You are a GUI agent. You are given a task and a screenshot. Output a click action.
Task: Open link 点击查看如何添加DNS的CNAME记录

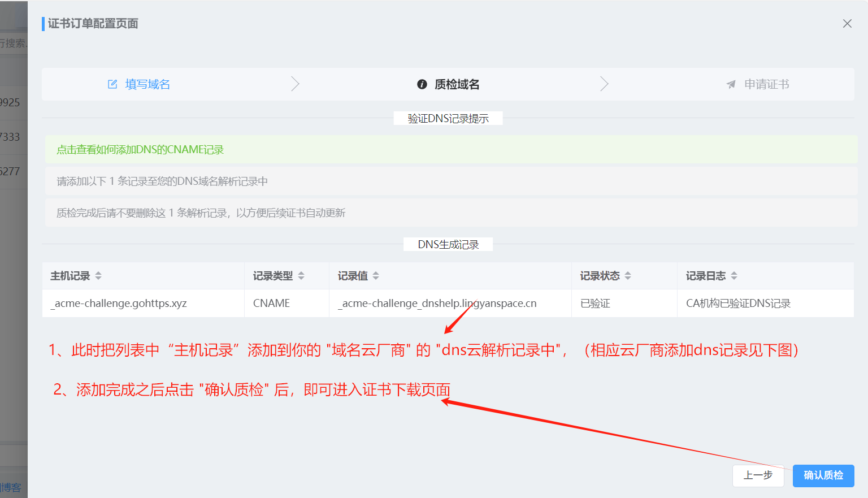pyautogui.click(x=140, y=150)
